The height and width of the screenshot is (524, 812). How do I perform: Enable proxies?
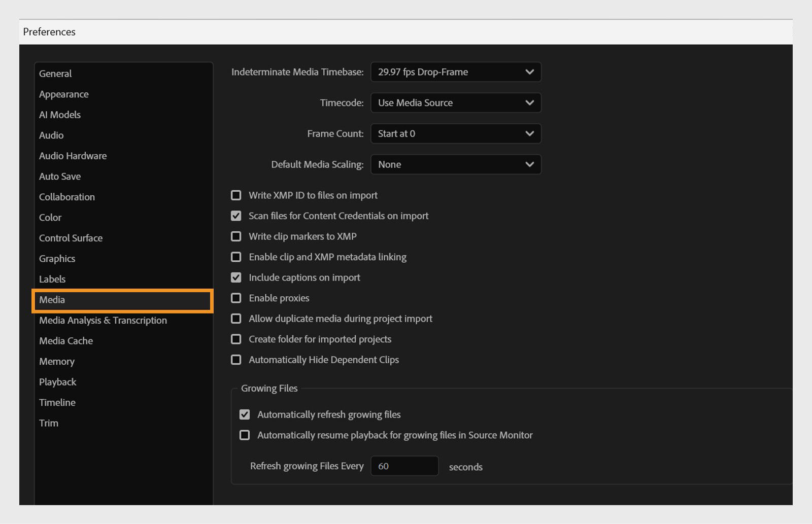[236, 298]
